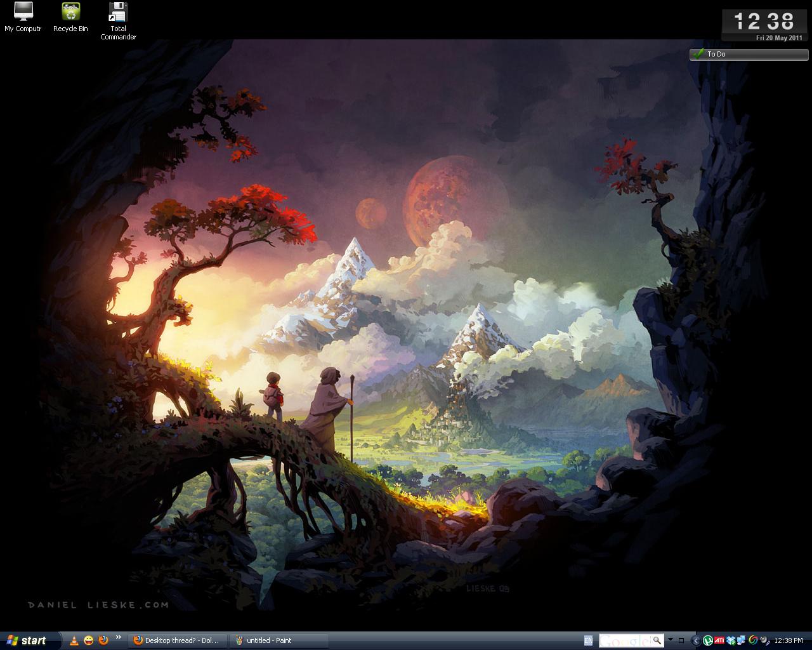Expand hidden quick launch items chevron
This screenshot has width=812, height=650.
[x=118, y=637]
